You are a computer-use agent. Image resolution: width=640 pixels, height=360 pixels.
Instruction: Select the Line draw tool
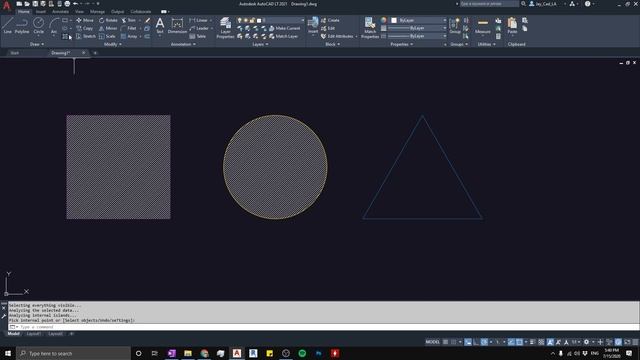tap(8, 26)
